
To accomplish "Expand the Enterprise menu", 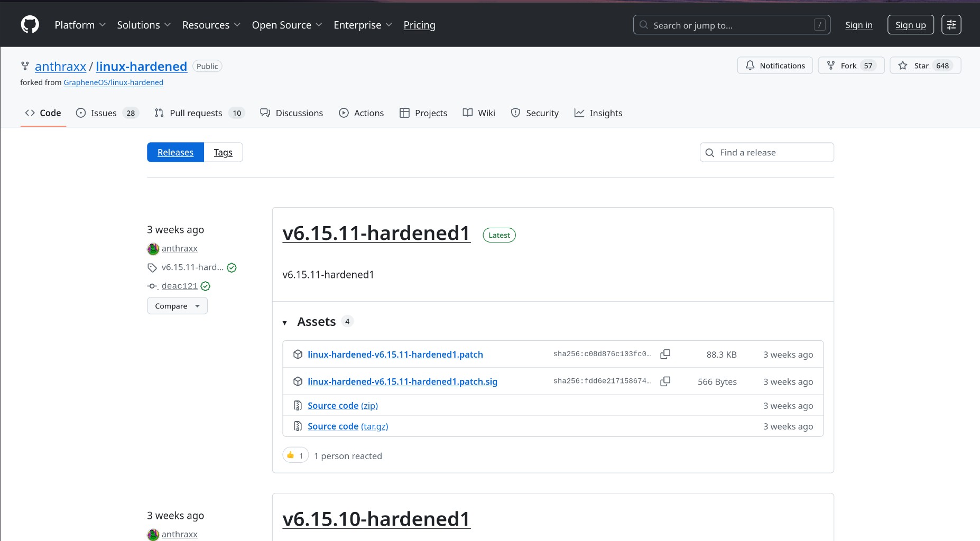I will pyautogui.click(x=363, y=25).
